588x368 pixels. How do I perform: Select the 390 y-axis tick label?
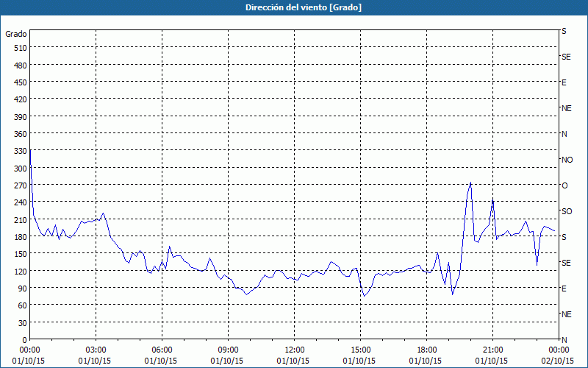[20, 117]
